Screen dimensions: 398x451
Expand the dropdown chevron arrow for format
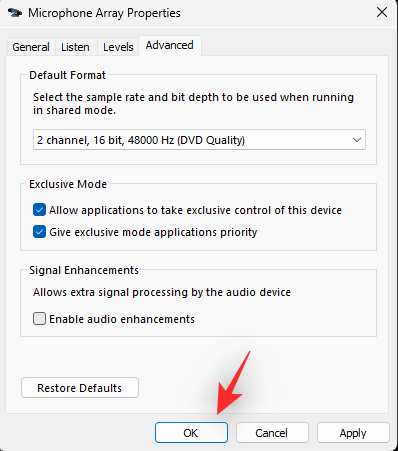pos(357,140)
